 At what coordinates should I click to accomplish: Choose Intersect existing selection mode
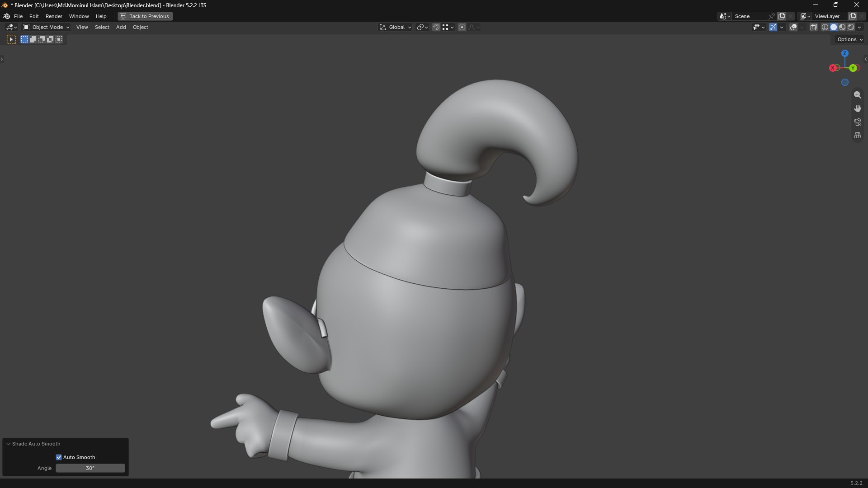[59, 39]
